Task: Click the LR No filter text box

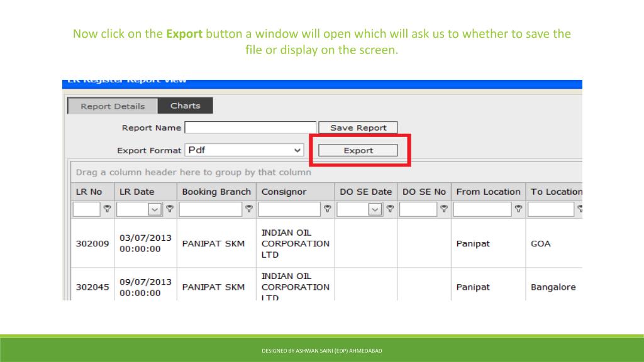Action: pos(88,208)
